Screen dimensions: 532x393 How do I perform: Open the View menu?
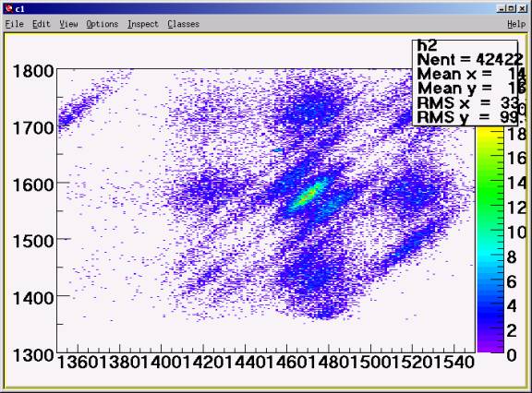[68, 24]
